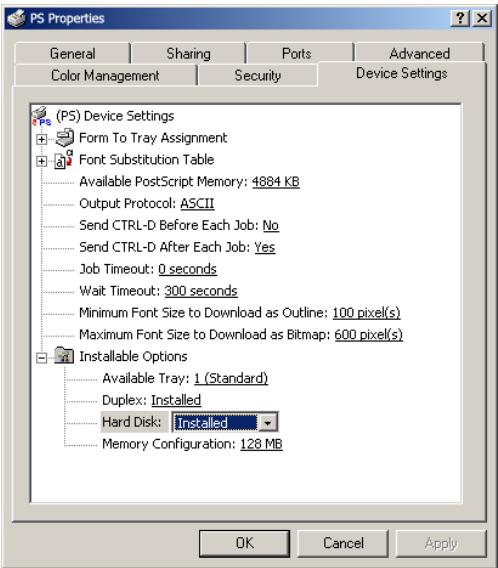
Task: Select the Available PostScript Memory label
Action: pos(163,181)
